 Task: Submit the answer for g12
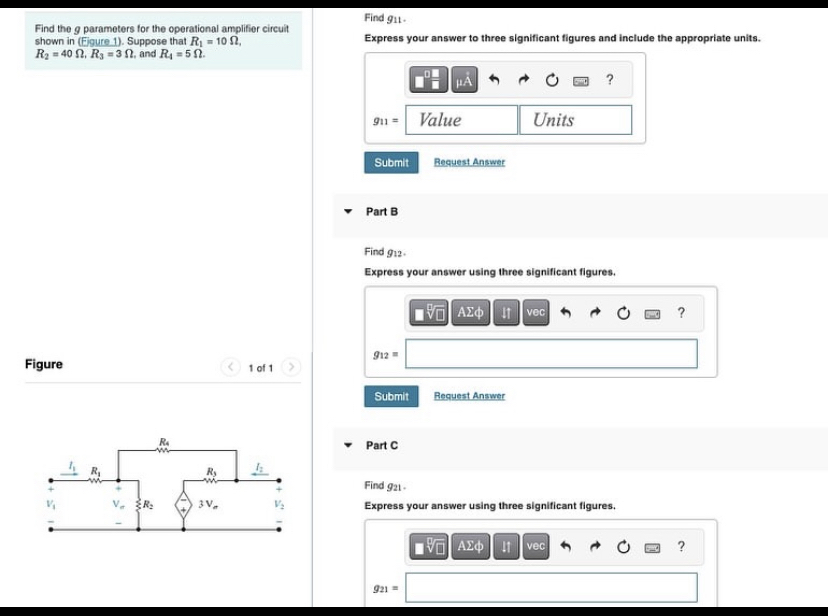point(390,396)
